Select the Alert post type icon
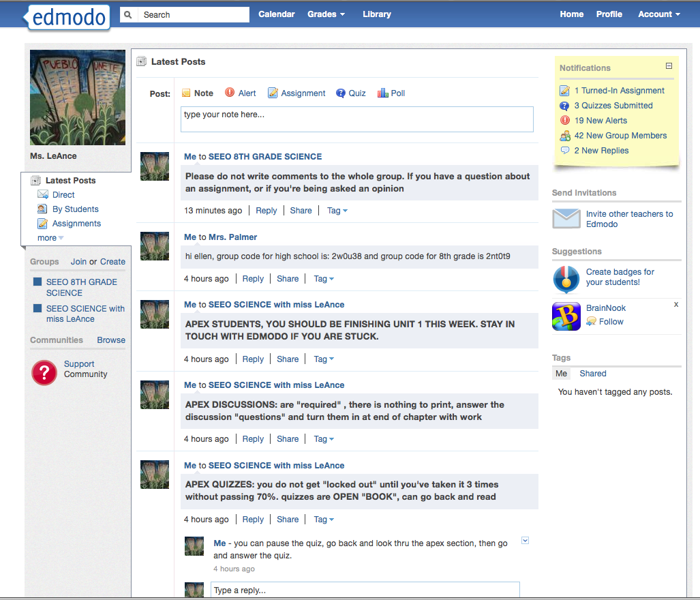 tap(230, 93)
